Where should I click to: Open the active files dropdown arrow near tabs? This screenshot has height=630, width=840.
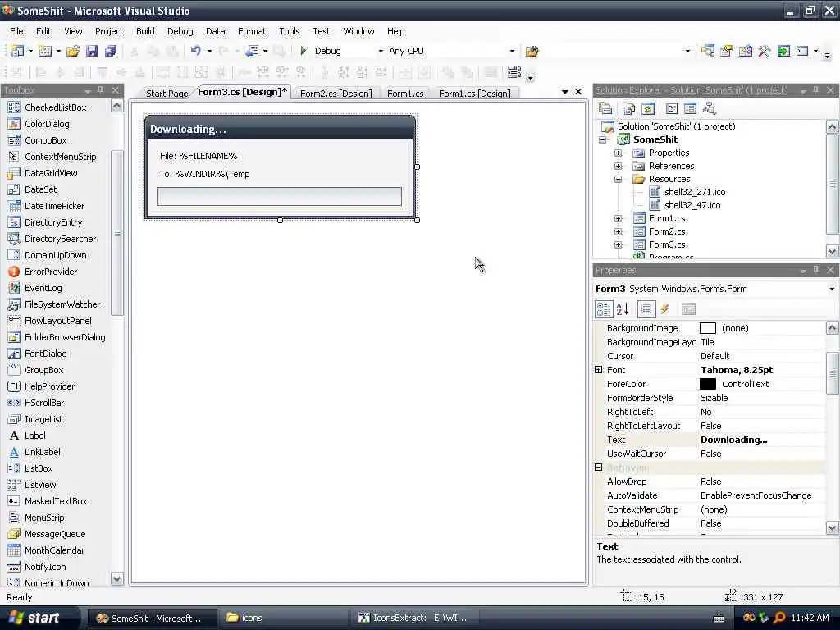pyautogui.click(x=564, y=92)
